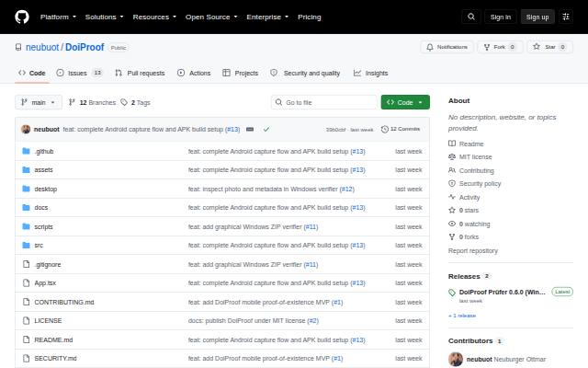
Task: Switch to the Projects tab
Action: tap(241, 73)
